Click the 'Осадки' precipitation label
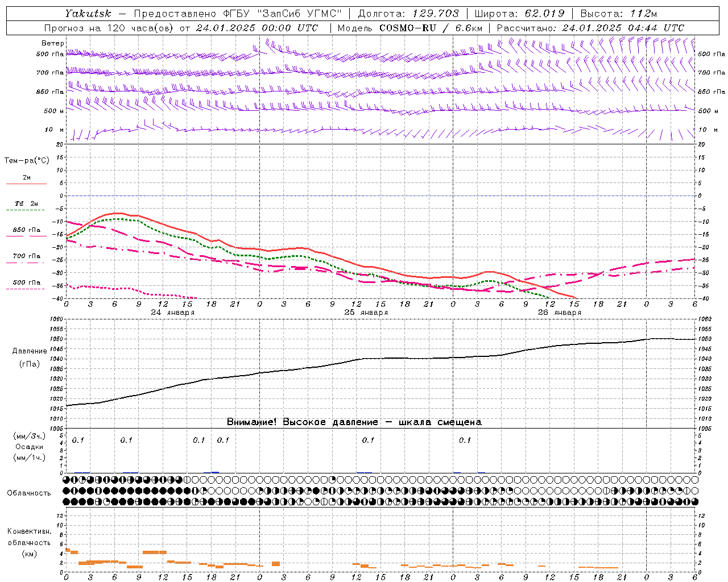Screen dimensions: 728x582 30,447
